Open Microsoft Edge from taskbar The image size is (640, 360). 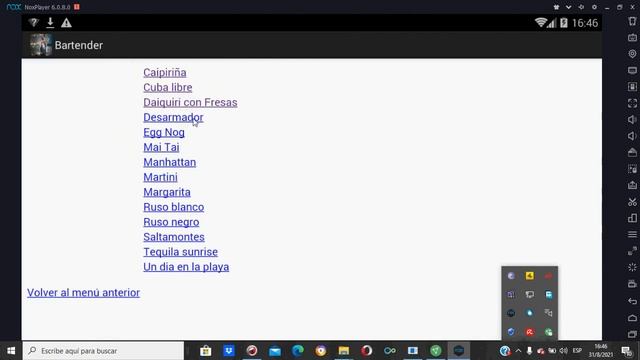pos(298,351)
